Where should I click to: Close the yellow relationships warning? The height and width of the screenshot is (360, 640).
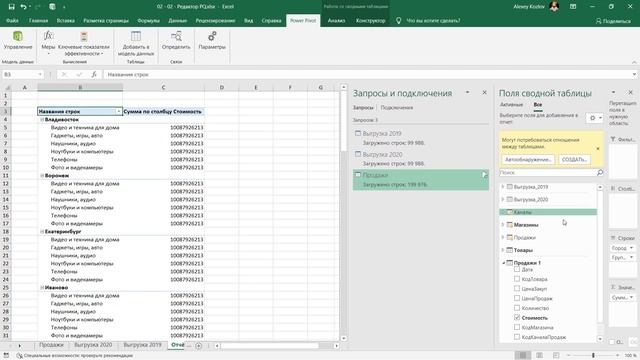(x=598, y=149)
